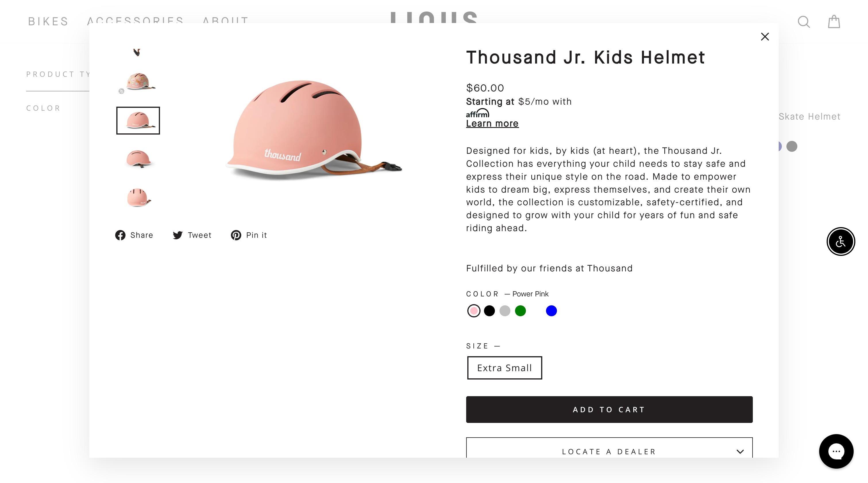
Task: Add the helmet to cart
Action: point(609,409)
